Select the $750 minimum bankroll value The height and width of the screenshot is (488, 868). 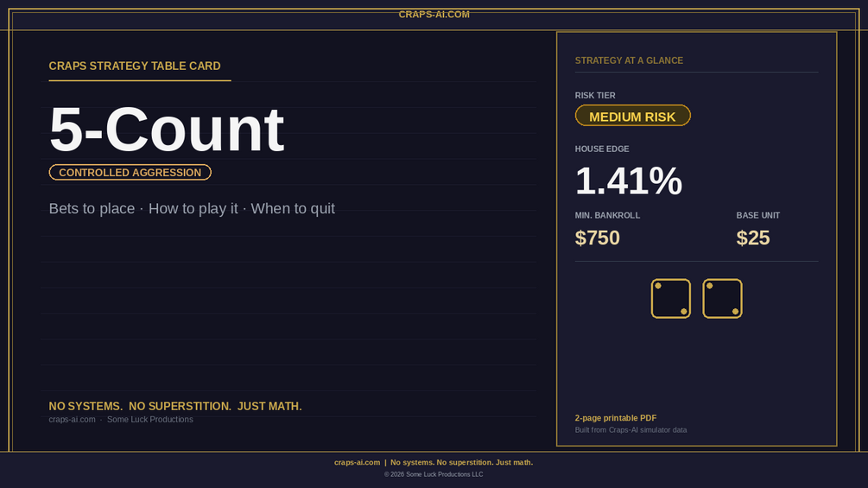point(598,238)
